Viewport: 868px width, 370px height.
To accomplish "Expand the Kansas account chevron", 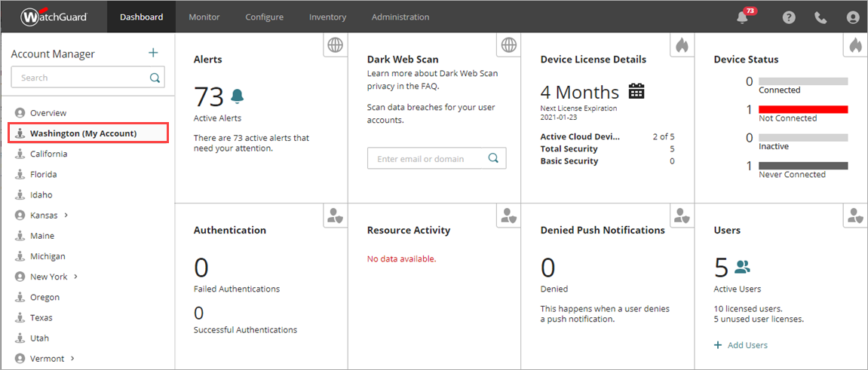I will (x=66, y=215).
